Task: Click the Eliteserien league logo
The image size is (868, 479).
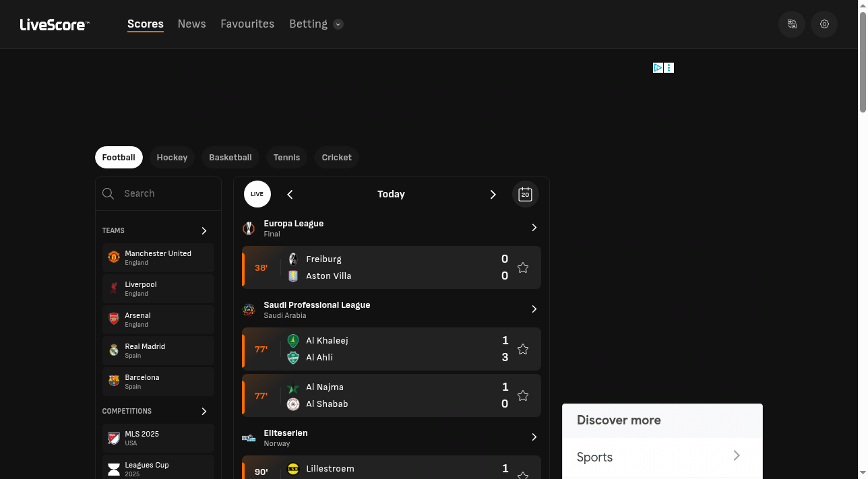Action: [249, 438]
